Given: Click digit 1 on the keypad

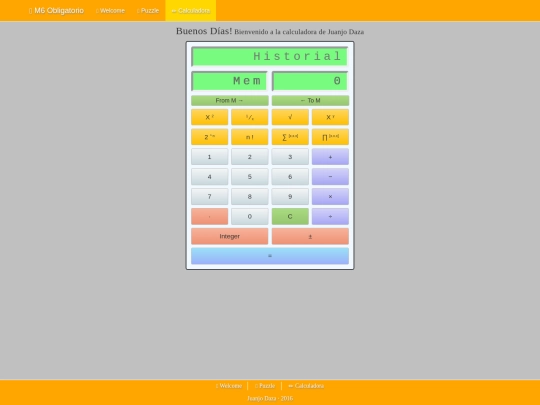Looking at the screenshot, I should [x=209, y=157].
